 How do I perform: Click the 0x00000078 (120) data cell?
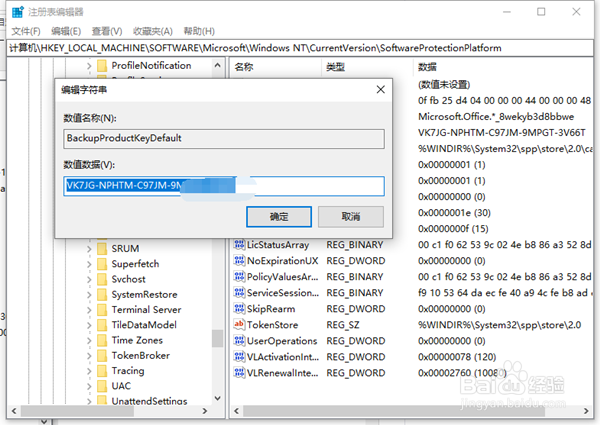point(457,357)
